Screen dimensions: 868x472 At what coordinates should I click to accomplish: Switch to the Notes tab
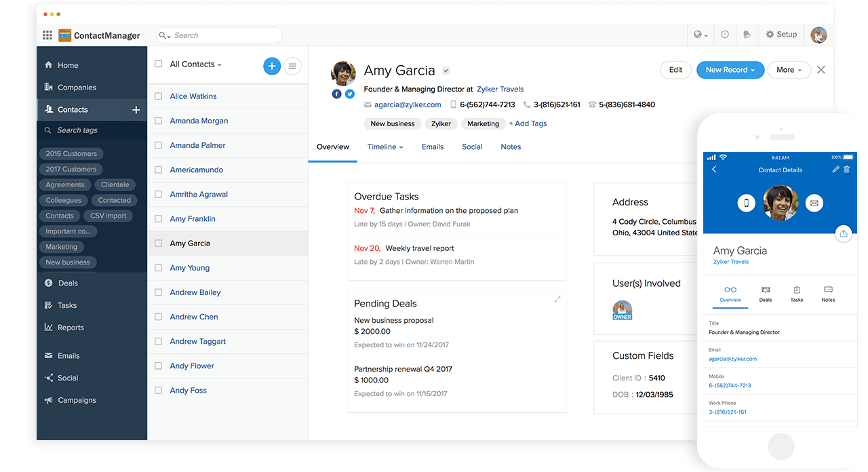tap(511, 146)
